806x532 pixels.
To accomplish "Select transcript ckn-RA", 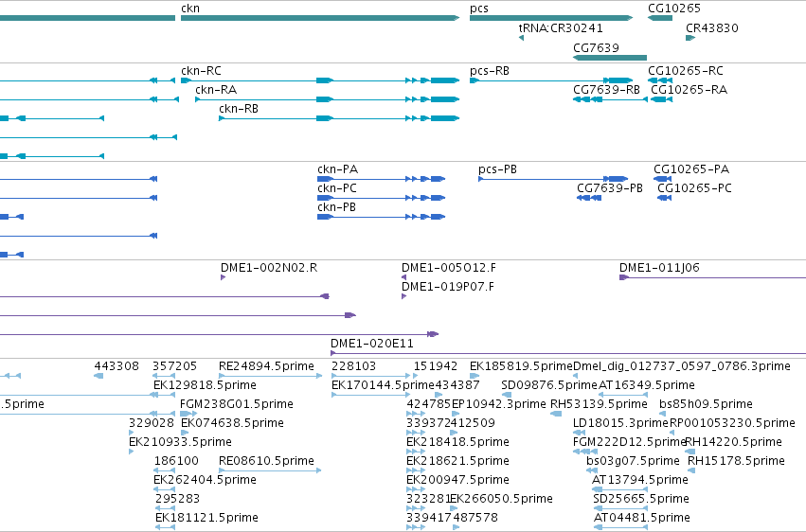I will pos(216,90).
